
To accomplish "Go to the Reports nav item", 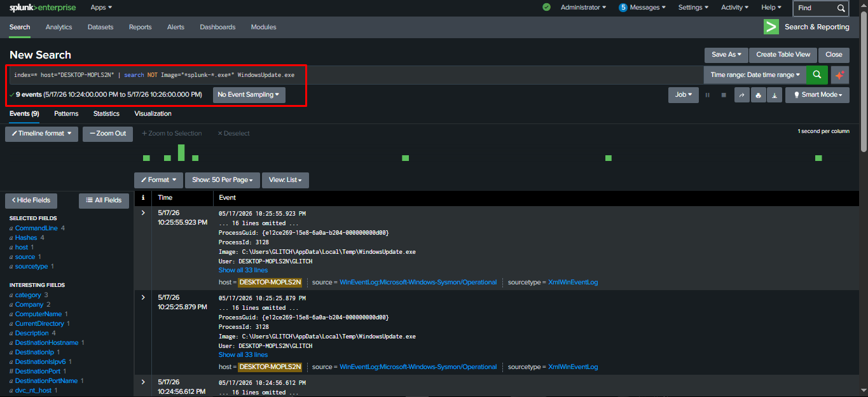I will click(140, 27).
